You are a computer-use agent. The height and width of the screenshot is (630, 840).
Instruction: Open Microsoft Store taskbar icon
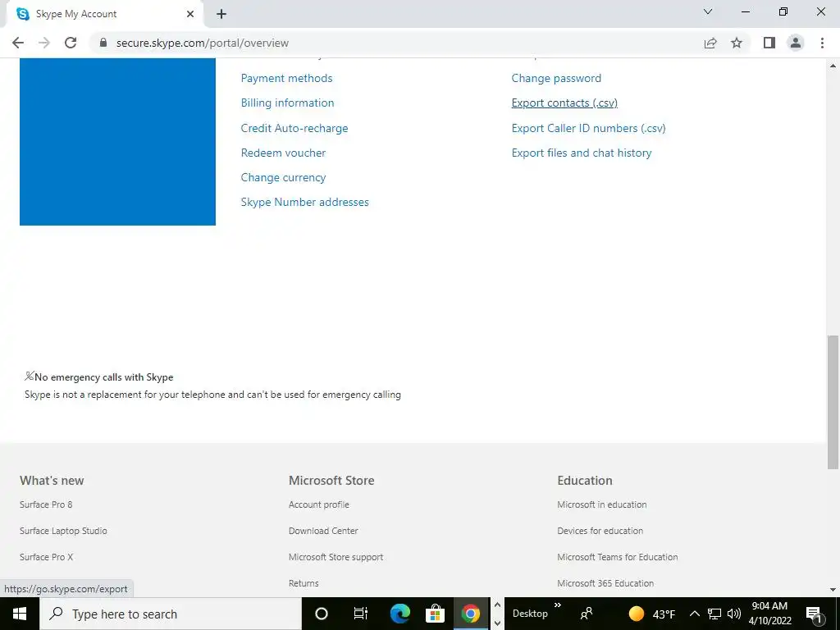coord(435,614)
